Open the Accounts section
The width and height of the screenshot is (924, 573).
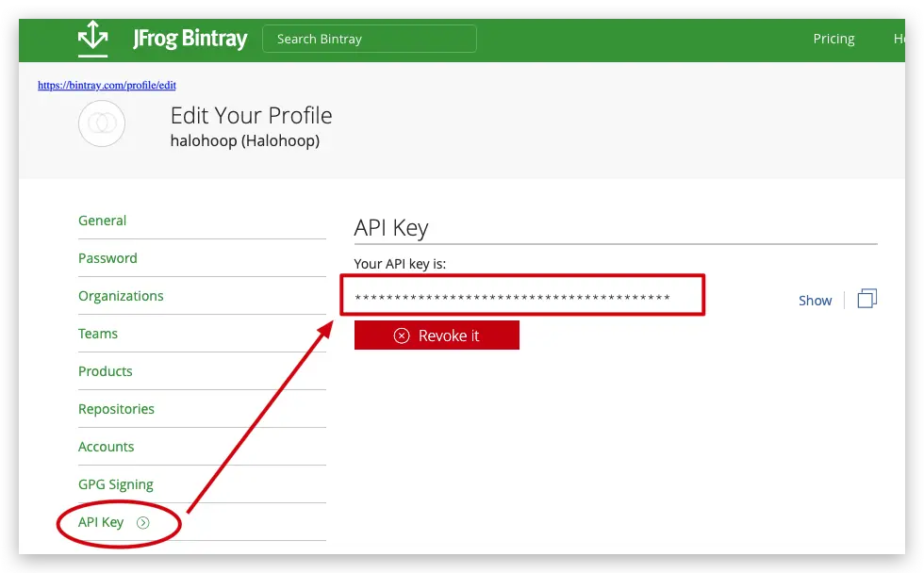[x=106, y=447]
